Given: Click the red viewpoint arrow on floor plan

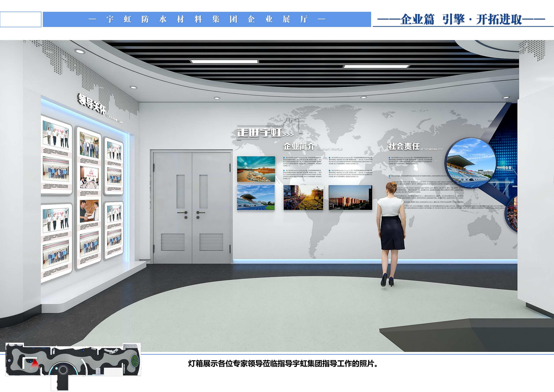Looking at the screenshot, I should click(x=35, y=363).
